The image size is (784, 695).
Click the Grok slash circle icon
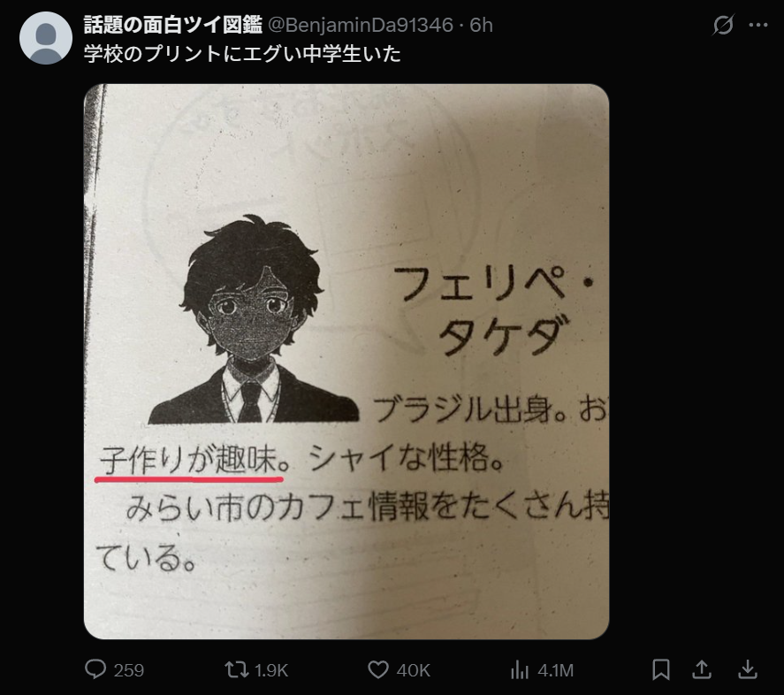coord(723,25)
